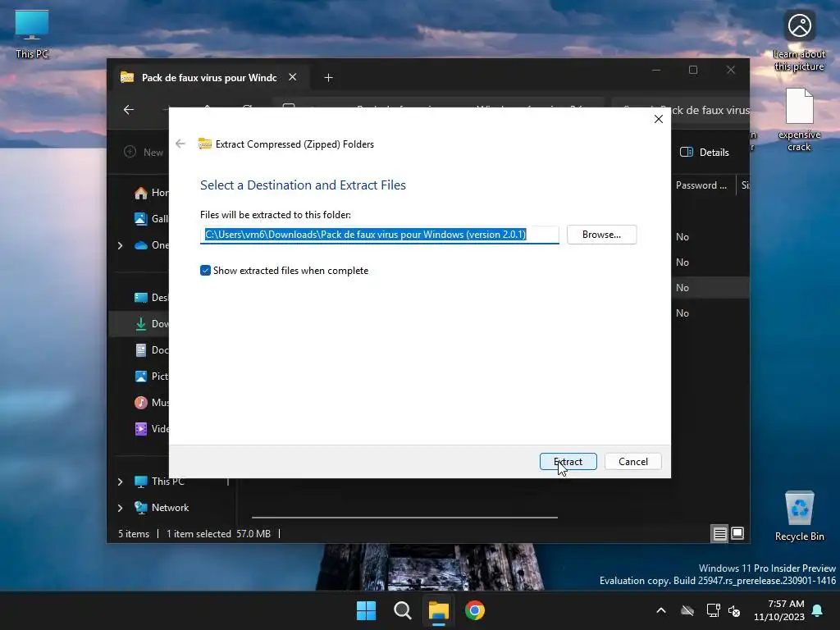Click the dialog's back arrow
Viewport: 840px width, 630px height.
(x=180, y=144)
